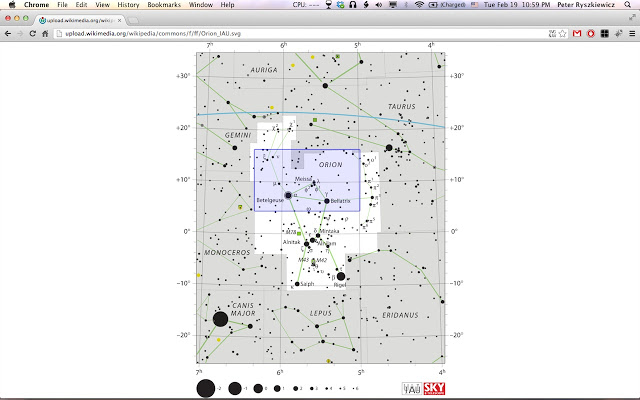Click the Bellatrix star label
The height and width of the screenshot is (400, 640).
click(340, 201)
